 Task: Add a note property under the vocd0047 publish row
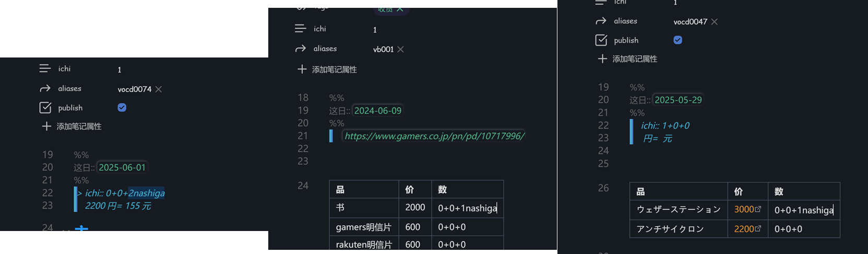pyautogui.click(x=627, y=59)
